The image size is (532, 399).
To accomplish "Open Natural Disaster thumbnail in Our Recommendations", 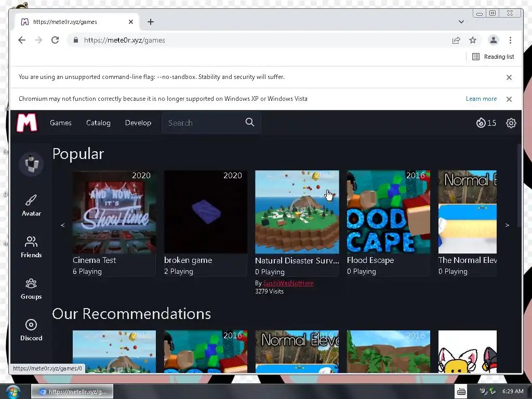I will pyautogui.click(x=114, y=352).
